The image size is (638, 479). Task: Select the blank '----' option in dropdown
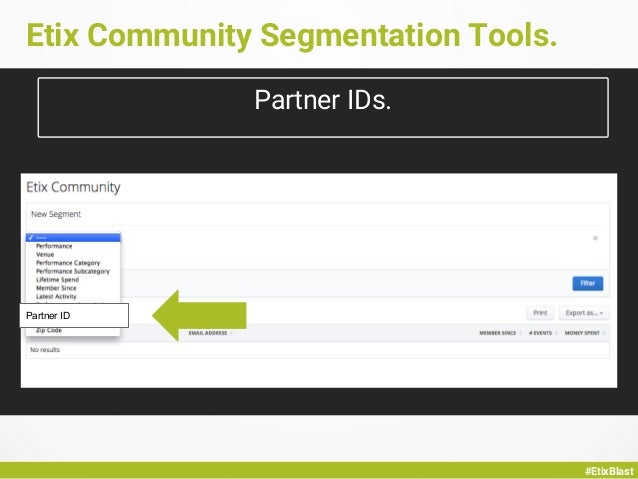pyautogui.click(x=73, y=238)
